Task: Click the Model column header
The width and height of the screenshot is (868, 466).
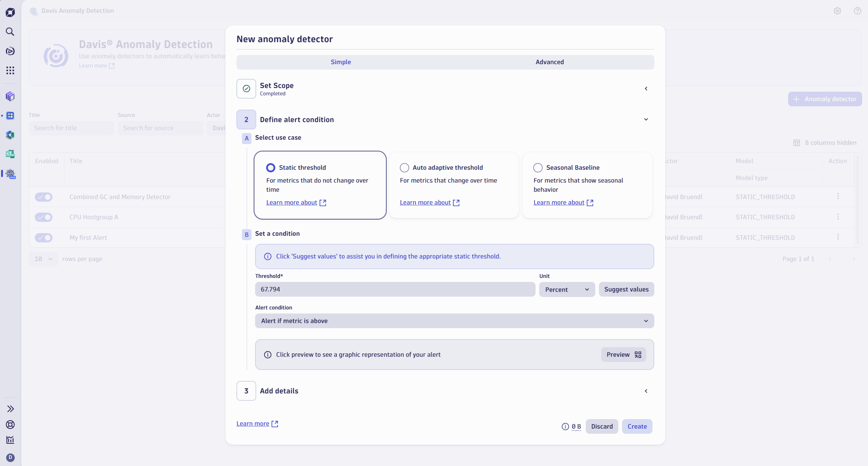Action: tap(744, 161)
